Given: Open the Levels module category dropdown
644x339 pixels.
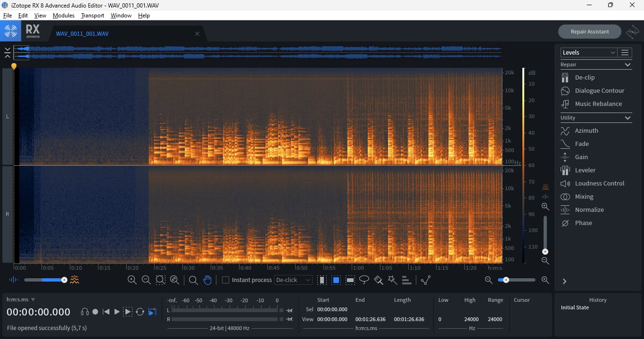Looking at the screenshot, I should point(588,53).
